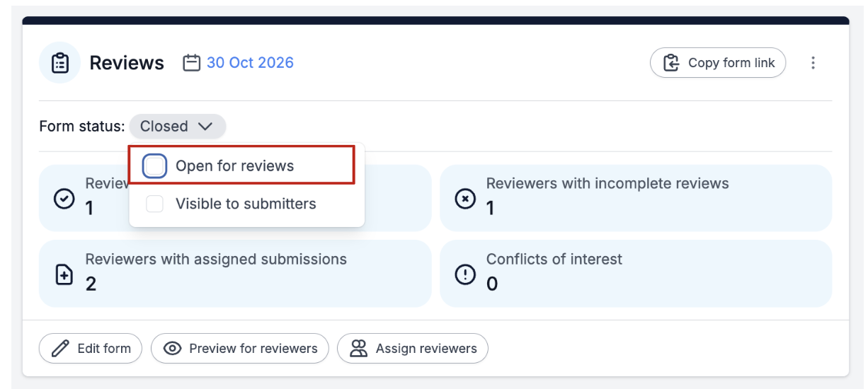This screenshot has height=389, width=868.
Task: Click the exclamation Conflicts of interest icon
Action: tap(464, 274)
